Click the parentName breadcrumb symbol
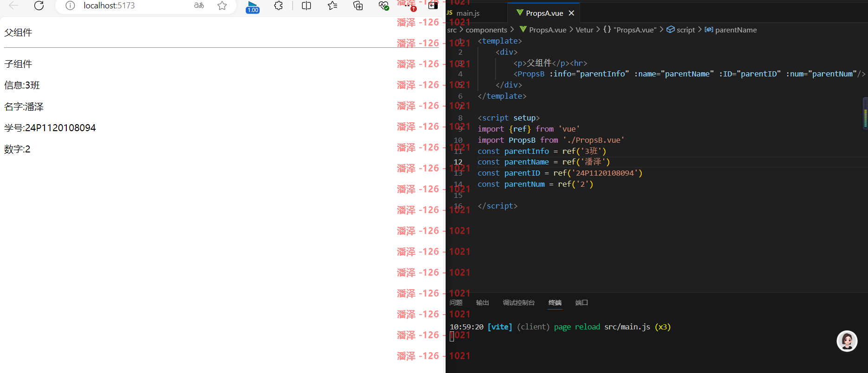The image size is (868, 373). (731, 30)
